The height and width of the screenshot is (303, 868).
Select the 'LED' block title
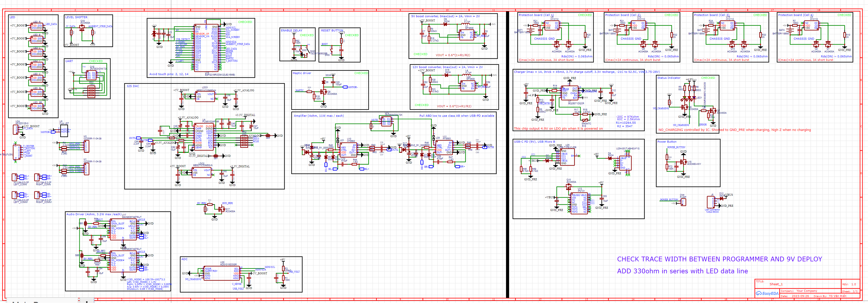[x=12, y=17]
